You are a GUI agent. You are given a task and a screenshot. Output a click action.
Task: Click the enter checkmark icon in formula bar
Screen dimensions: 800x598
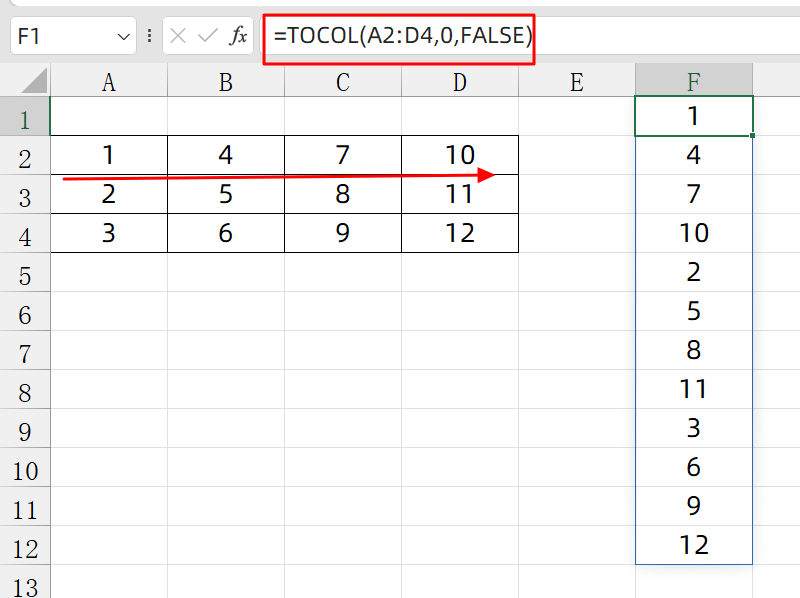pyautogui.click(x=208, y=37)
